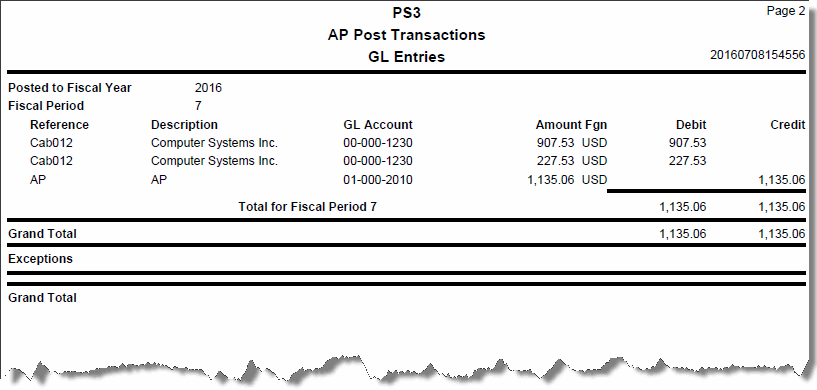Click the fiscal year value 2016
The height and width of the screenshot is (390, 817).
(x=208, y=88)
